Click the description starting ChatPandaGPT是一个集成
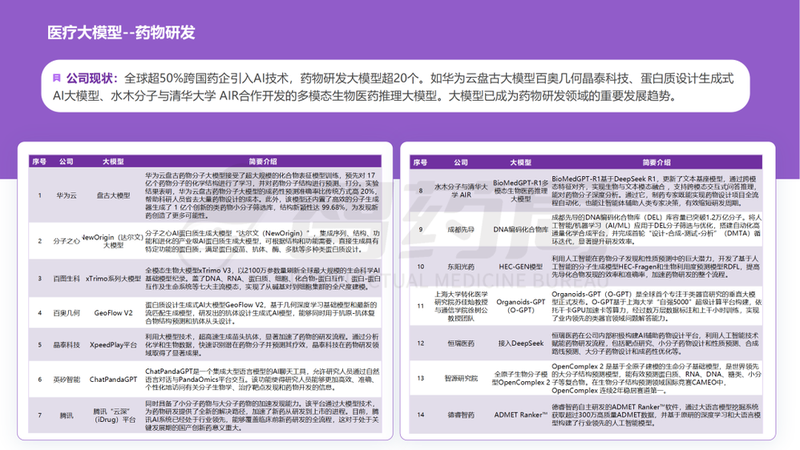 pos(262,379)
